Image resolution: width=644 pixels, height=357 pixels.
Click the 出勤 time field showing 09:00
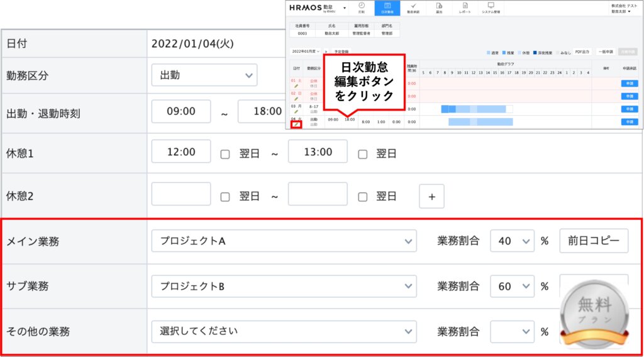click(181, 111)
